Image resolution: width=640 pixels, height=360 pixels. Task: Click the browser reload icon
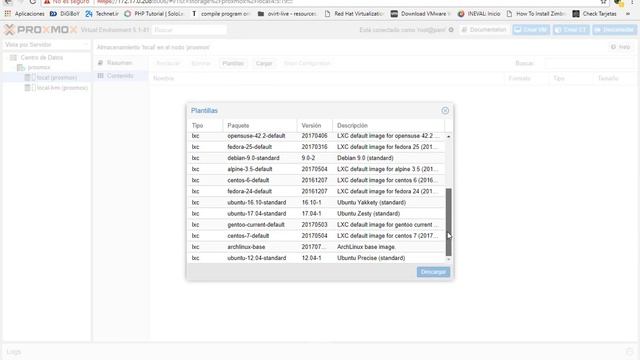[x=33, y=2]
